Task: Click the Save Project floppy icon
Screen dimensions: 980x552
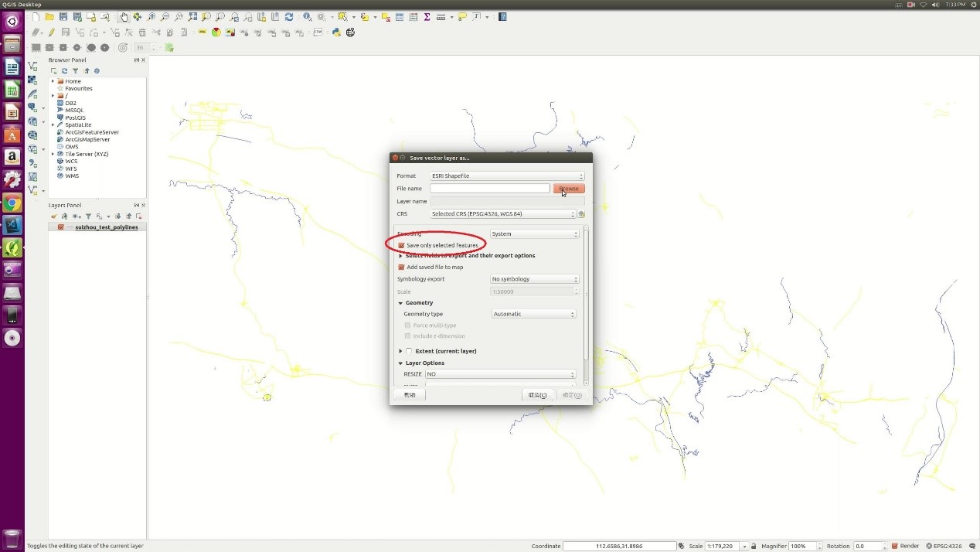Action: click(63, 17)
